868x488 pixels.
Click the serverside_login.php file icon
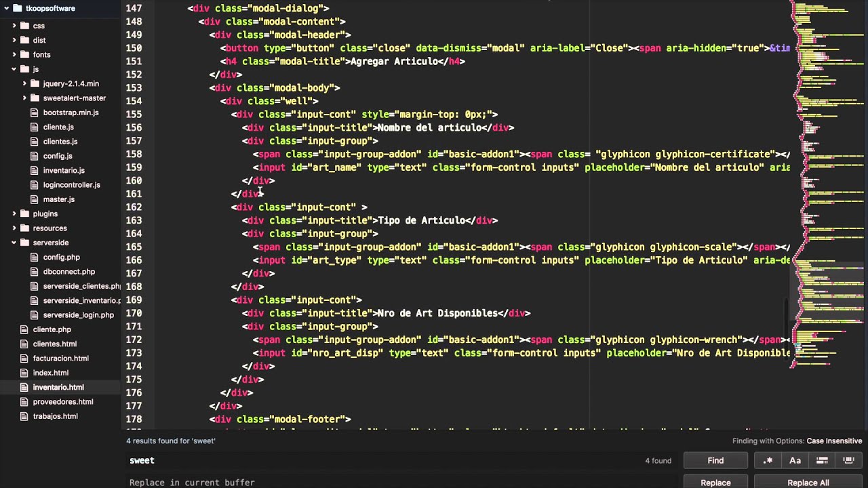point(35,314)
